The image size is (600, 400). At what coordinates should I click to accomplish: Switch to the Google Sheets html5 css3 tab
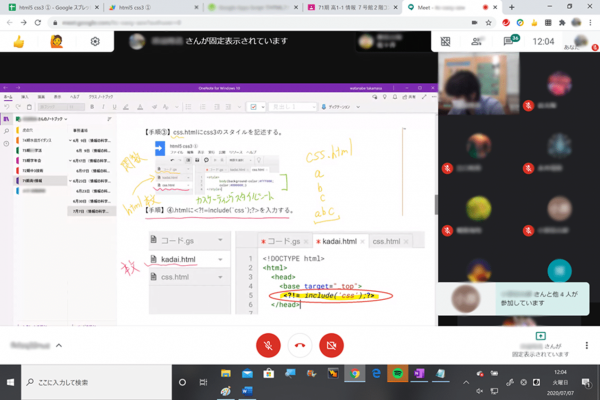(50, 6)
